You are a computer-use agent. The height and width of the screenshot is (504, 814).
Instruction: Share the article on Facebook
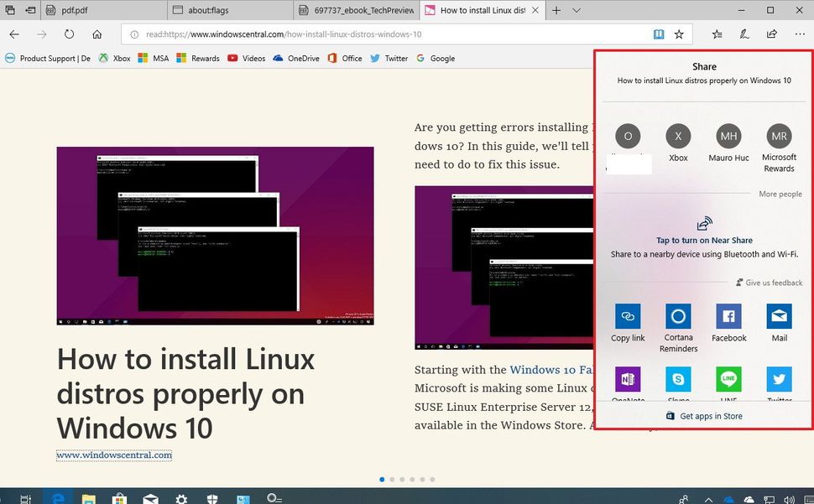[728, 317]
